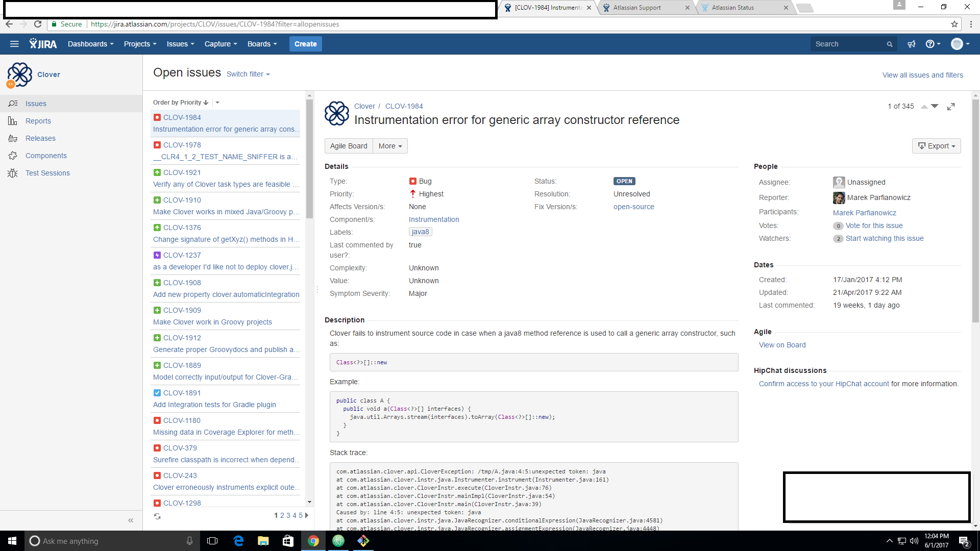Open the help question mark menu
Image resolution: width=980 pixels, height=551 pixels.
point(933,44)
